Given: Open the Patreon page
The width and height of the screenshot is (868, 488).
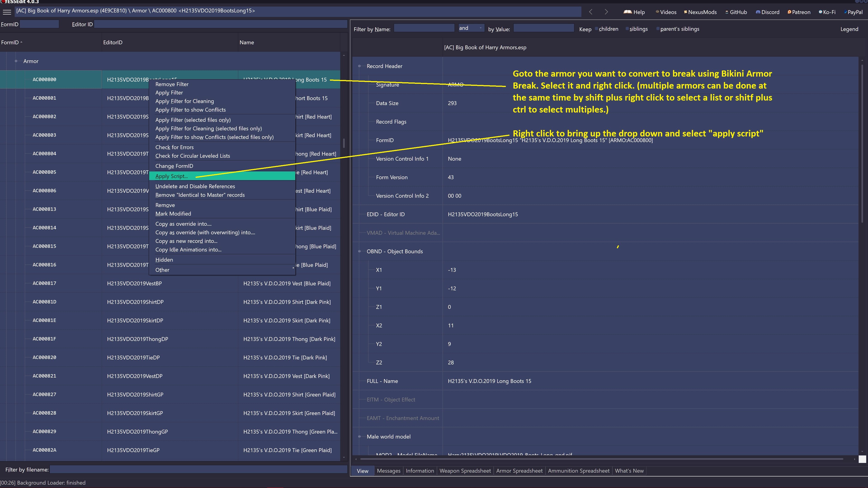Looking at the screenshot, I should (x=799, y=12).
